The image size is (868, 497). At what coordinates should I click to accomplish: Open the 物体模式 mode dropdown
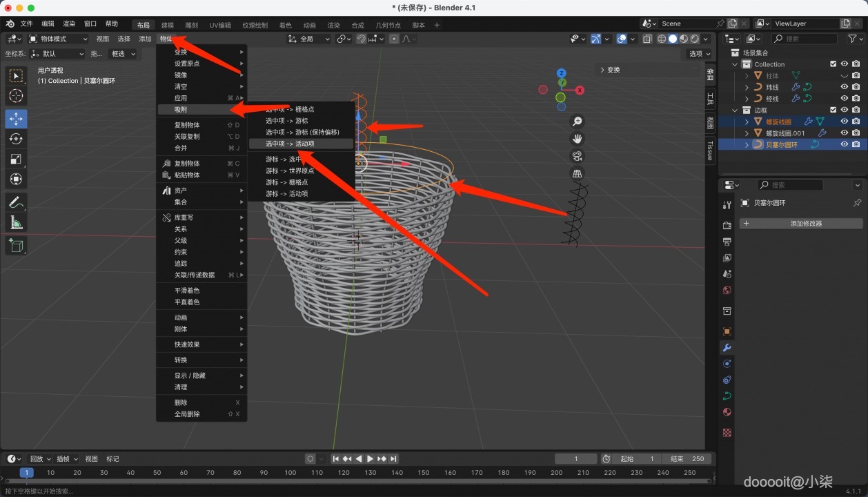pos(58,39)
